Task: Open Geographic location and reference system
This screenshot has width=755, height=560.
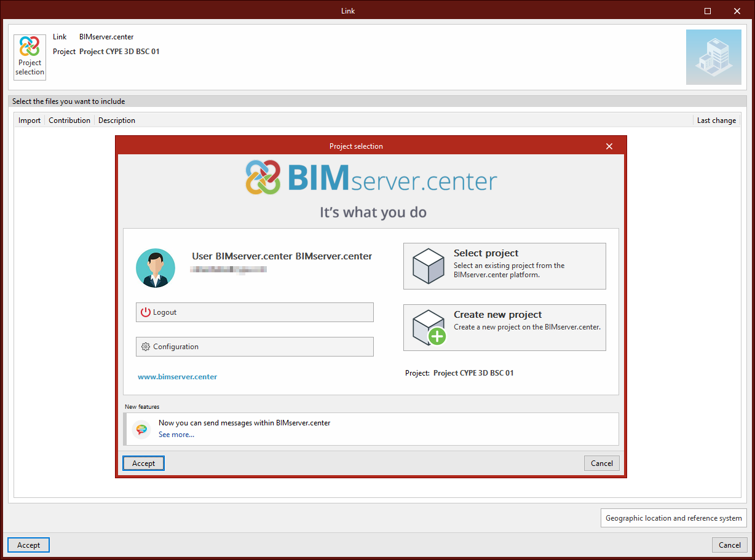Action: 674,518
